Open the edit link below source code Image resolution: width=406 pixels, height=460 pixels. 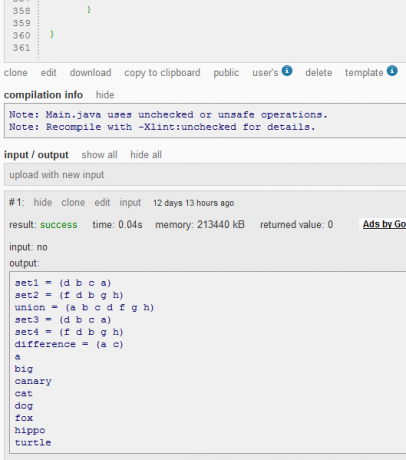tap(48, 73)
